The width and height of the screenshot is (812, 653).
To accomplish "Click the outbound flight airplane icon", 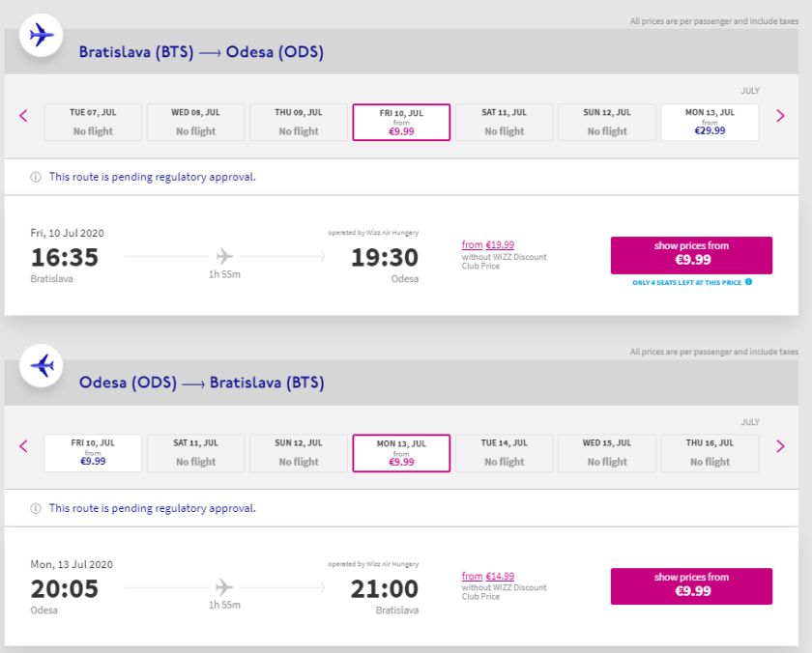I will (42, 36).
